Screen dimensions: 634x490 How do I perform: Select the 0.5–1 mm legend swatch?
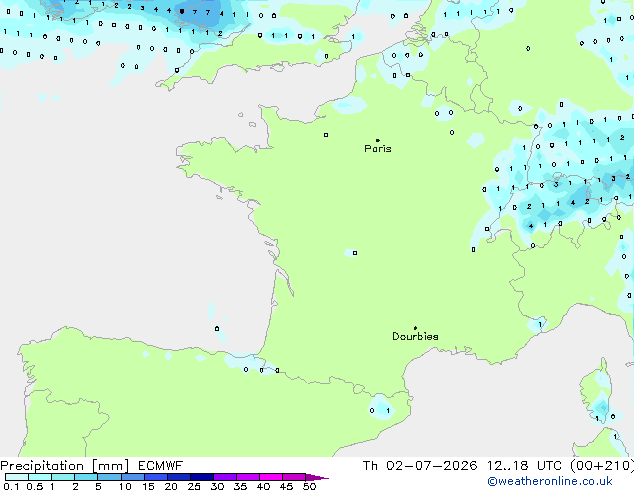40,477
